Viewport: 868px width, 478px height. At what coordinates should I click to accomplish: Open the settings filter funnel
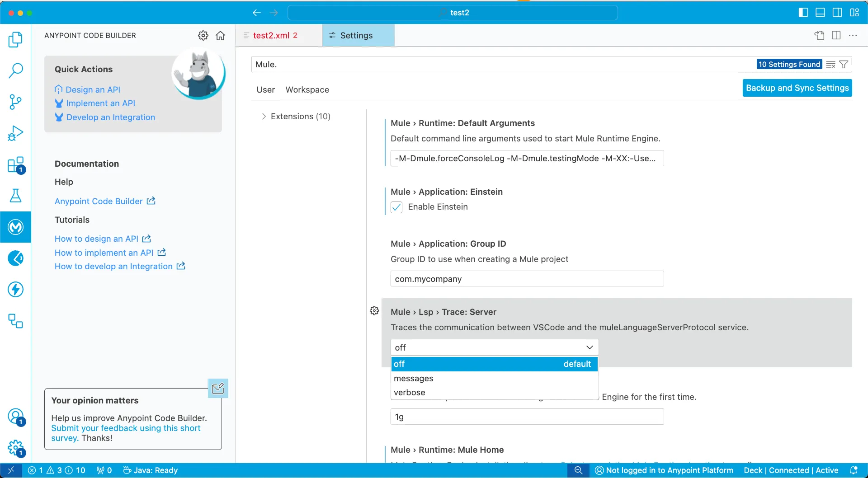pos(844,65)
